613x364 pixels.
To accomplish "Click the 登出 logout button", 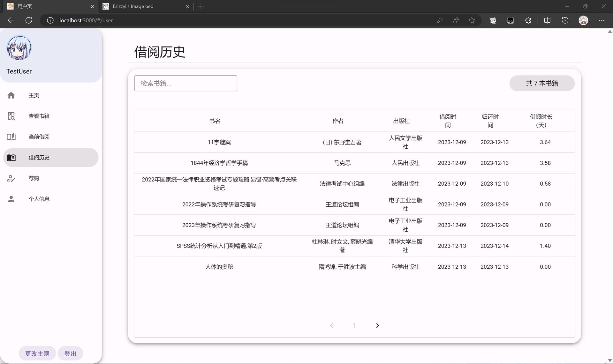I will pos(70,353).
